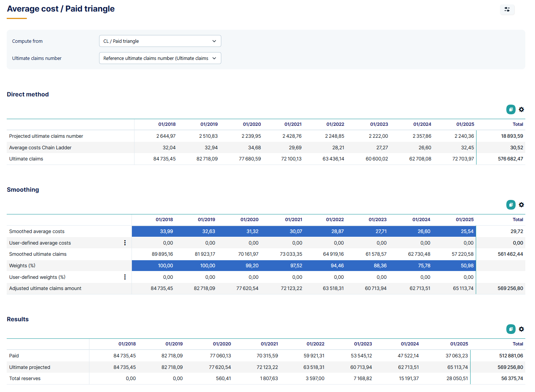Open the Compute from dropdown
This screenshot has width=535, height=392.
click(x=160, y=41)
